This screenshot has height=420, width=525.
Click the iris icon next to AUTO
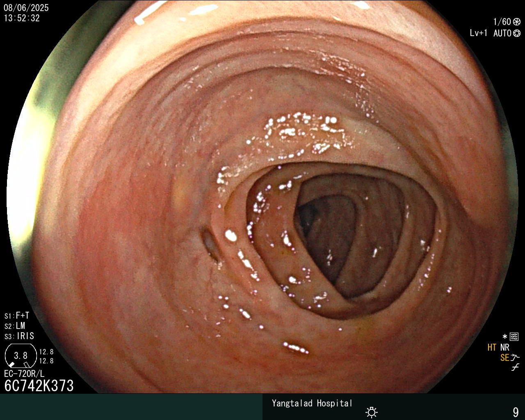[517, 33]
